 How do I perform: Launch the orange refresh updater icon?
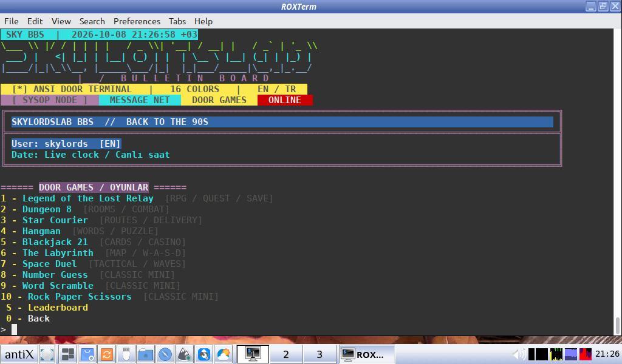(x=107, y=354)
